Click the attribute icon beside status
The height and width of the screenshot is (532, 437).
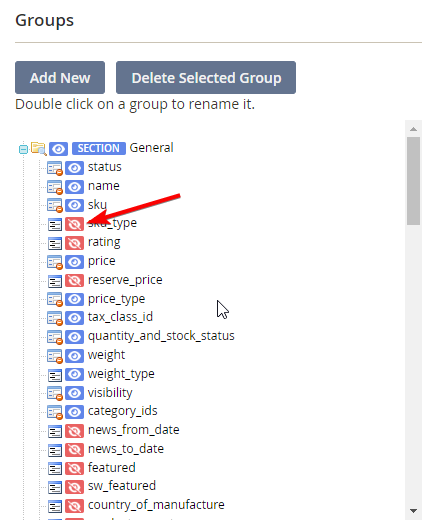[55, 168]
